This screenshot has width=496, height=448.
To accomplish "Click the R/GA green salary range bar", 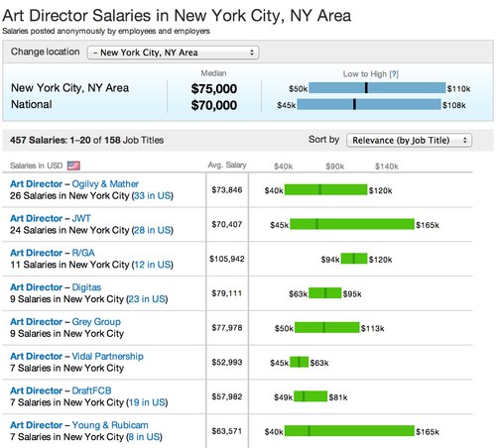I will tap(354, 259).
